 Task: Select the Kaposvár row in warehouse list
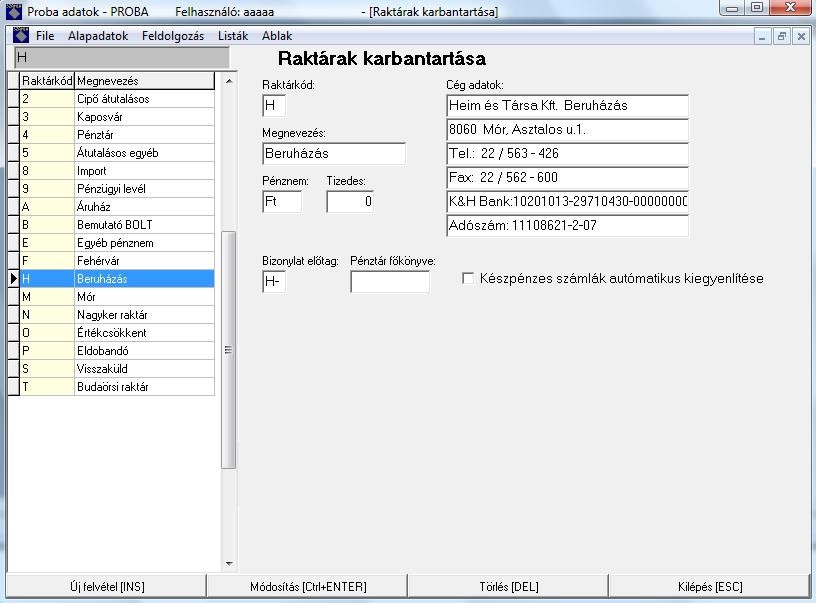[x=144, y=117]
